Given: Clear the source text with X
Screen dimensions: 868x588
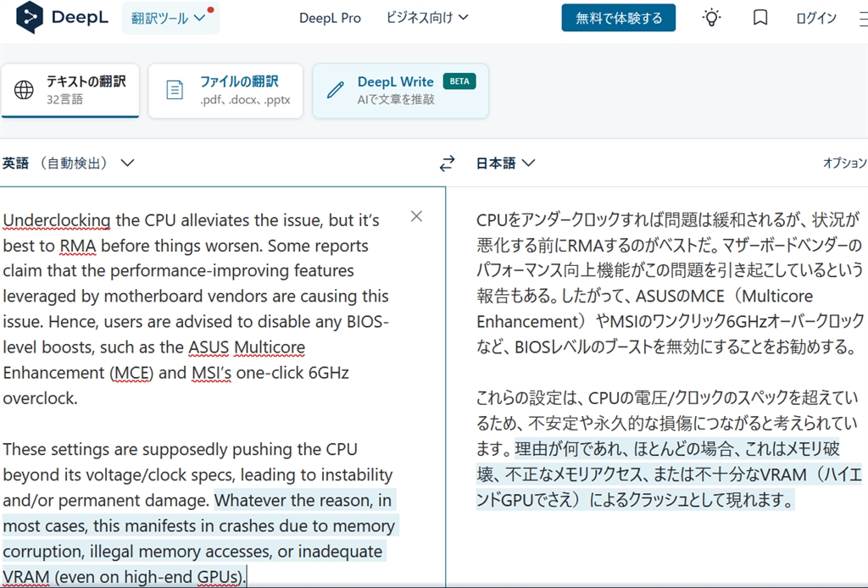Looking at the screenshot, I should (417, 216).
